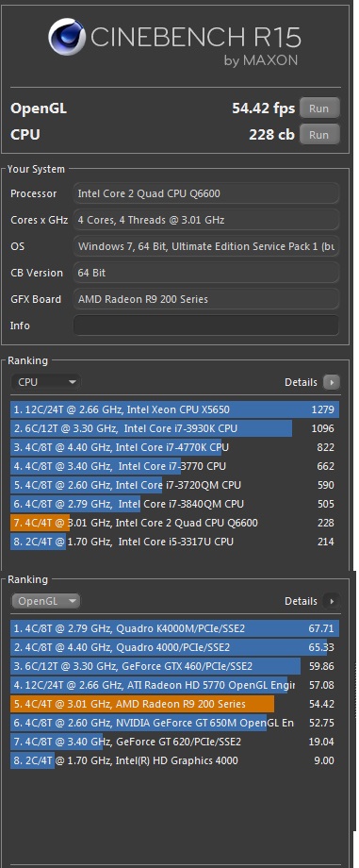
Task: Click the OS field showing Windows 7
Action: click(x=205, y=246)
